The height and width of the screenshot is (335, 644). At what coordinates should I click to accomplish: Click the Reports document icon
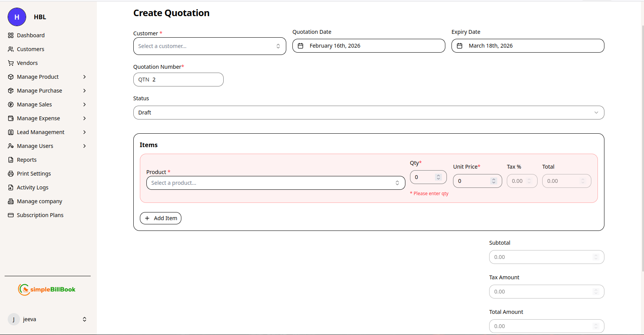pos(11,160)
